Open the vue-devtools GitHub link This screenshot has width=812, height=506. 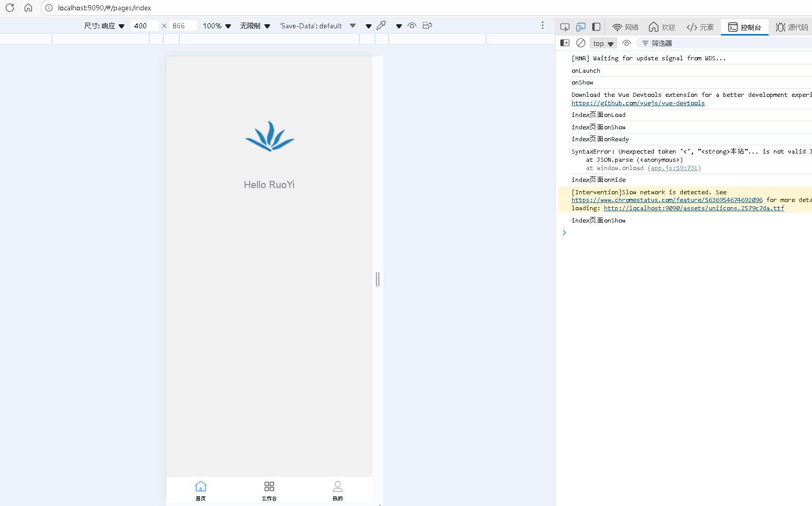638,103
